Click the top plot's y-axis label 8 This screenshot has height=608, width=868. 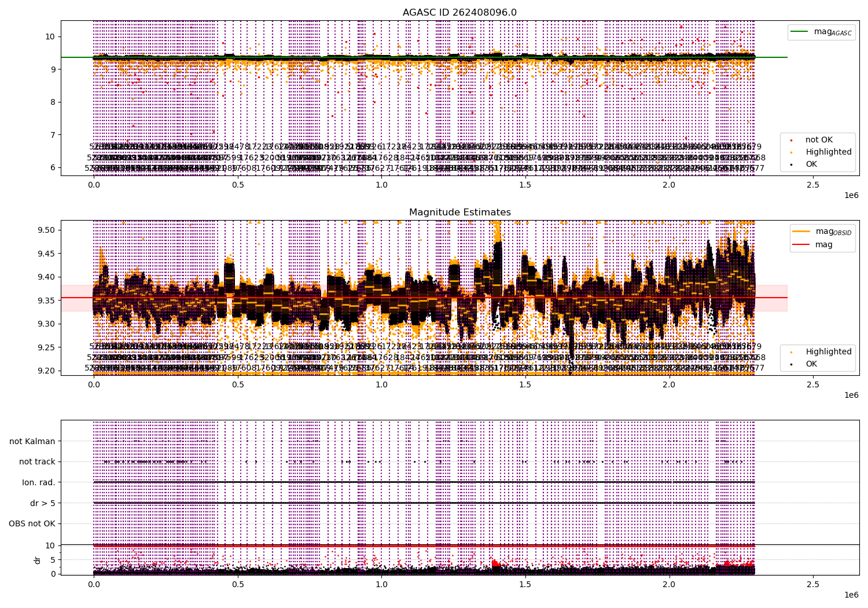(52, 102)
